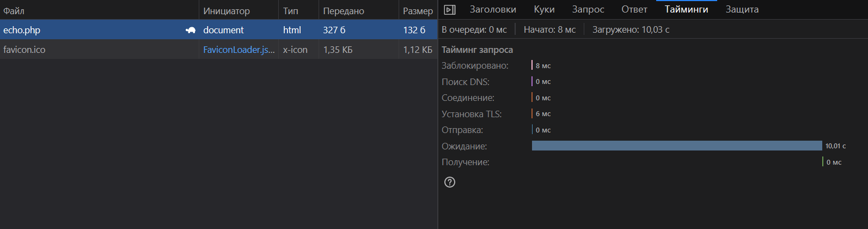Viewport: 868px width, 229px height.
Task: Collapse the details pane with the toggle icon
Action: pyautogui.click(x=450, y=9)
